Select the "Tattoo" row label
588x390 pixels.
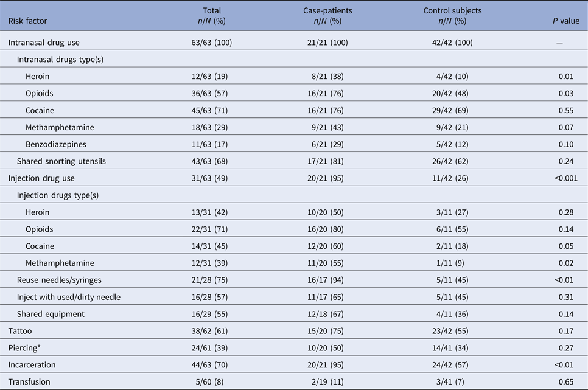click(20, 331)
